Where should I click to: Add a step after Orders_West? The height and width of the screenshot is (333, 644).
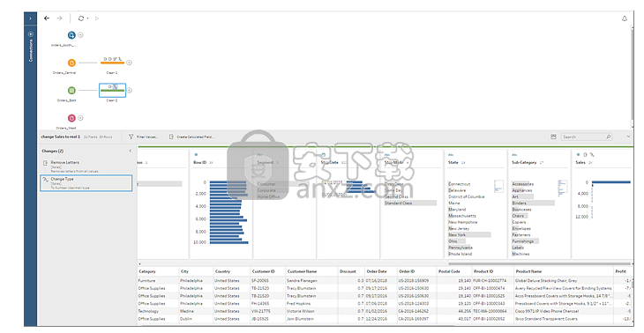[x=80, y=118]
